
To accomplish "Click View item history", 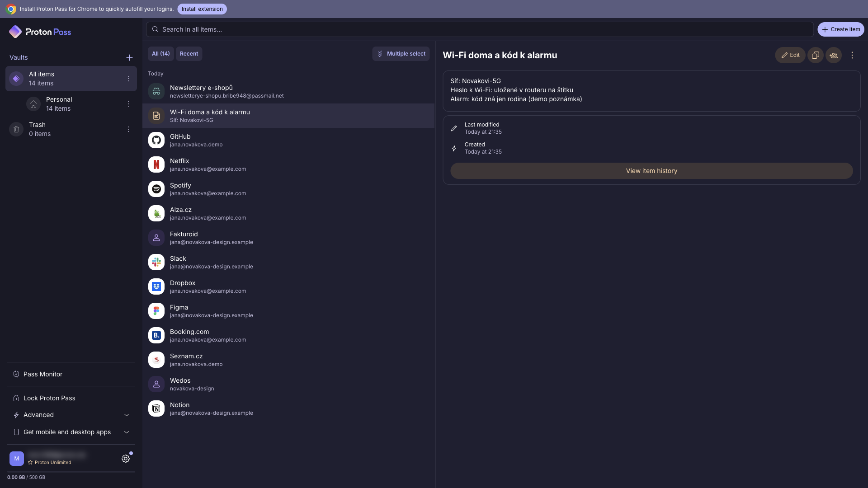I will 651,171.
